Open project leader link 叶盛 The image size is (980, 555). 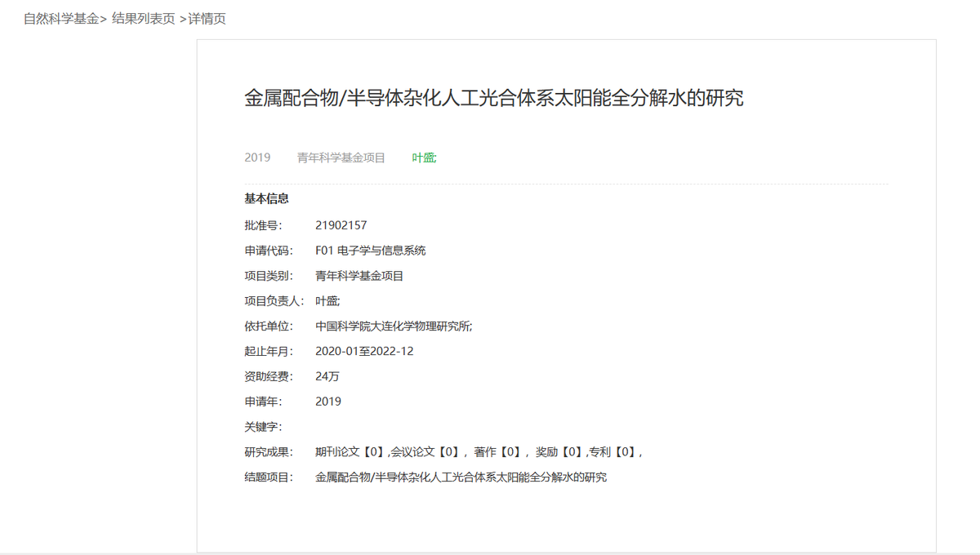(x=423, y=158)
